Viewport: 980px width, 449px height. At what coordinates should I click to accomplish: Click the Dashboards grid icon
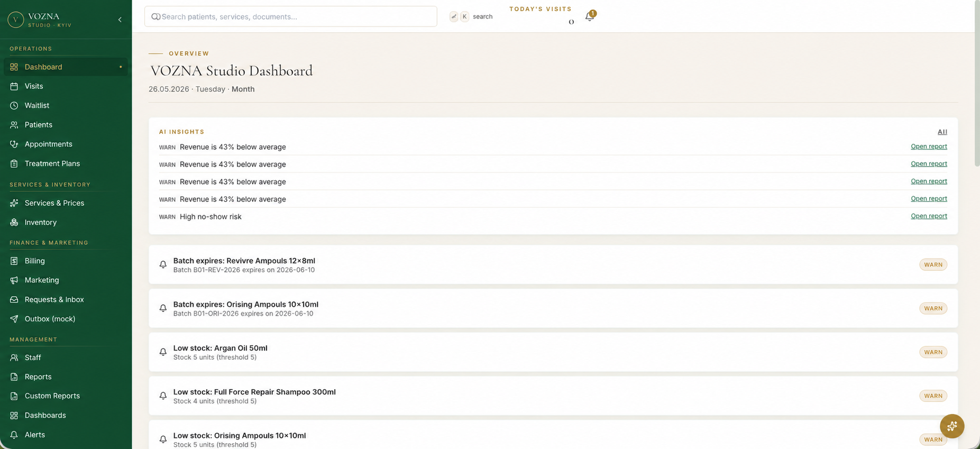point(14,415)
